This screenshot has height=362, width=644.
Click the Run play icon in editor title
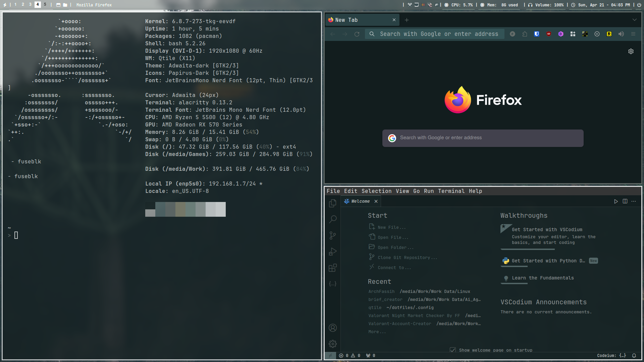point(616,201)
